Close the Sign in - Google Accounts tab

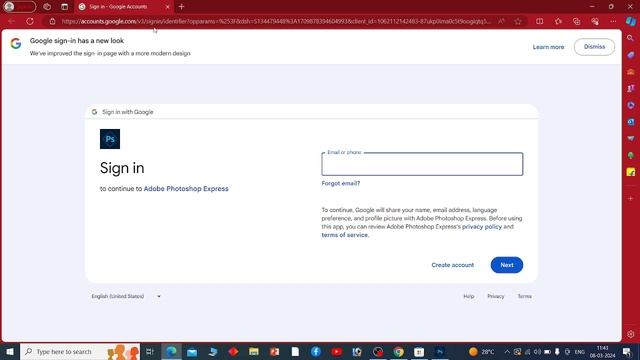(167, 7)
